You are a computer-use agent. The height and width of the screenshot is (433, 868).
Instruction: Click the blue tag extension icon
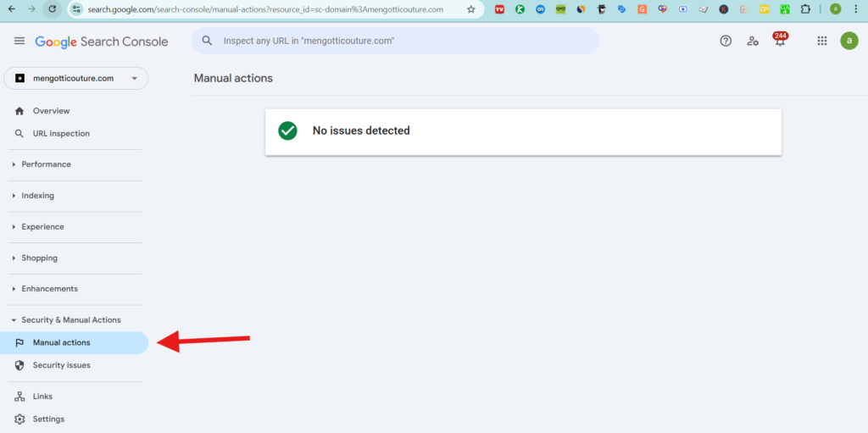(621, 9)
